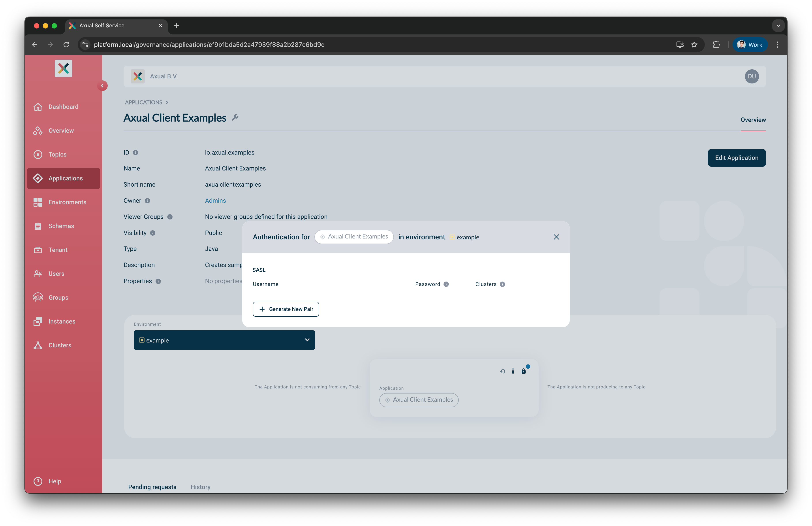This screenshot has width=812, height=526.
Task: Open the Admins owner link
Action: pos(215,200)
